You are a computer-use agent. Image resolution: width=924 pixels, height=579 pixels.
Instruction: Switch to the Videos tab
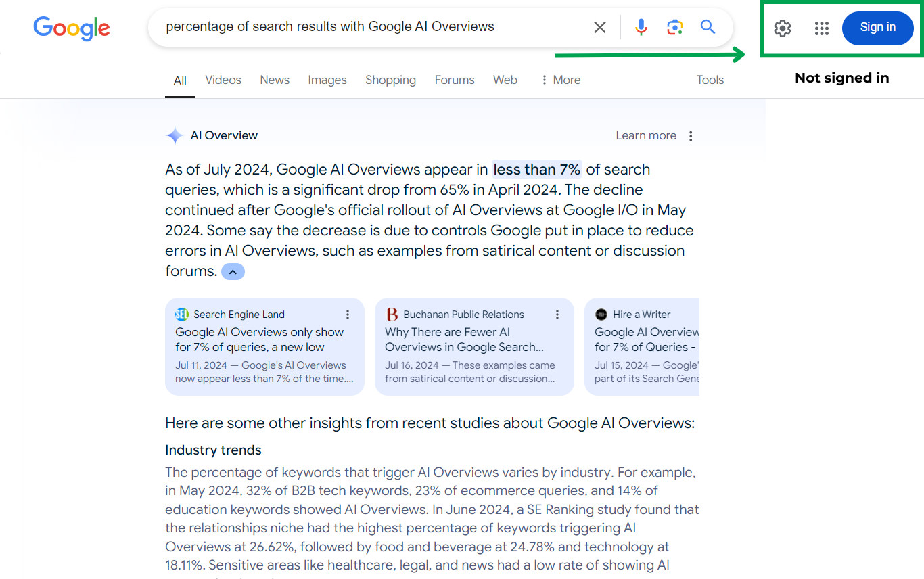223,80
